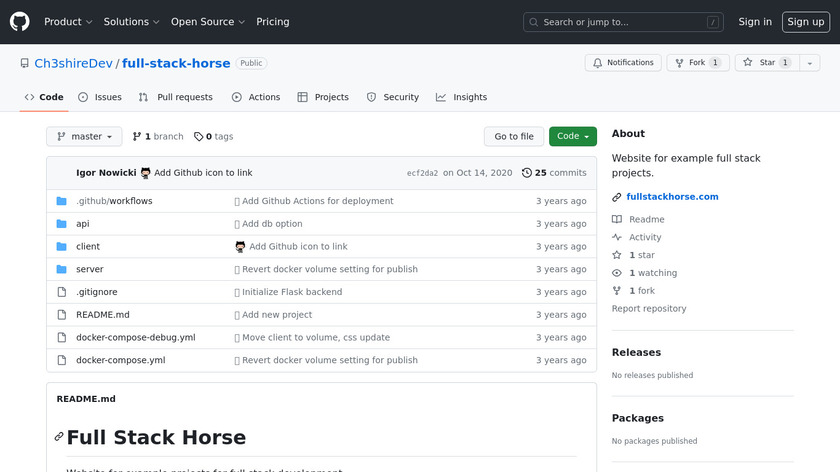Screen dimensions: 840x472
Task: Open the fullstackhorse.com website link
Action: (x=672, y=197)
